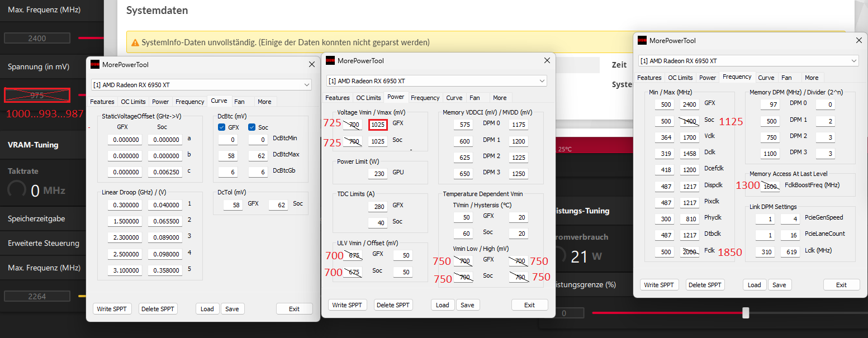Click the Max. Frequenz field showing 2264
The width and height of the screenshot is (868, 338).
tap(37, 296)
